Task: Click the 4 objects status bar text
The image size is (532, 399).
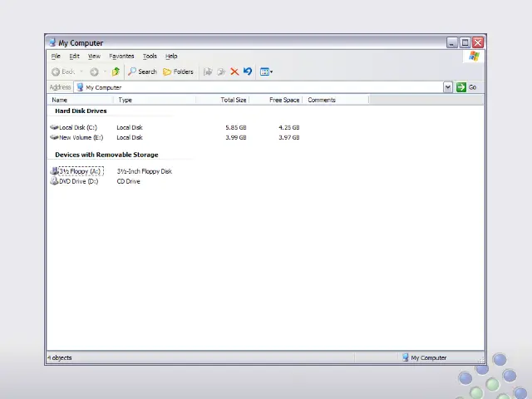Action: pyautogui.click(x=60, y=357)
